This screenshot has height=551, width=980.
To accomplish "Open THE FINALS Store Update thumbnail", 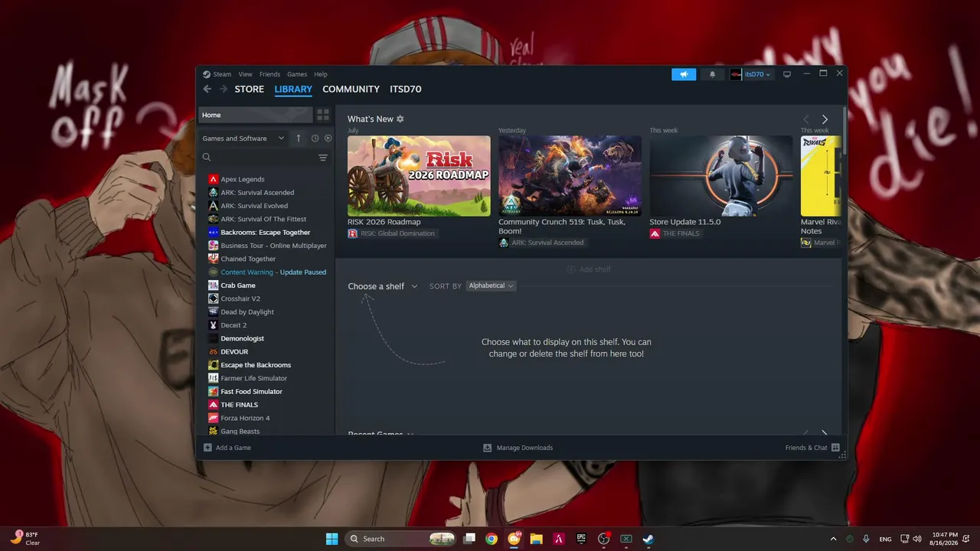I will coord(721,176).
